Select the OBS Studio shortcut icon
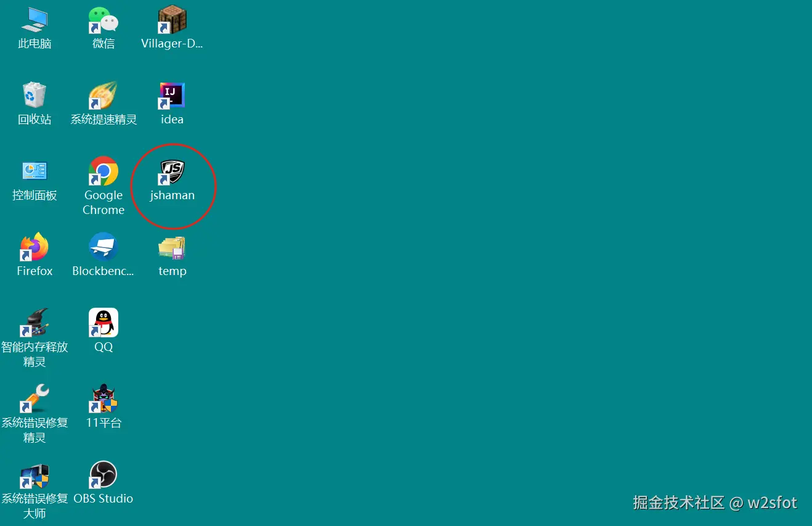812x526 pixels. coord(104,475)
